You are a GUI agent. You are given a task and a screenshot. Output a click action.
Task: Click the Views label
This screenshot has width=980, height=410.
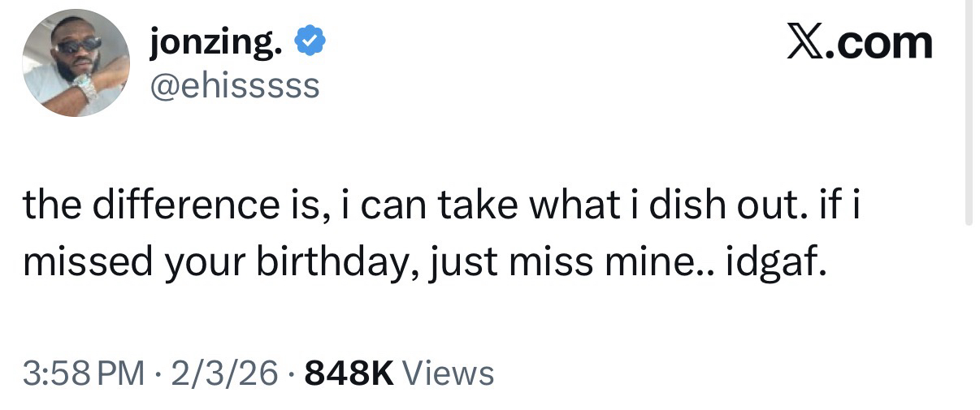448,373
